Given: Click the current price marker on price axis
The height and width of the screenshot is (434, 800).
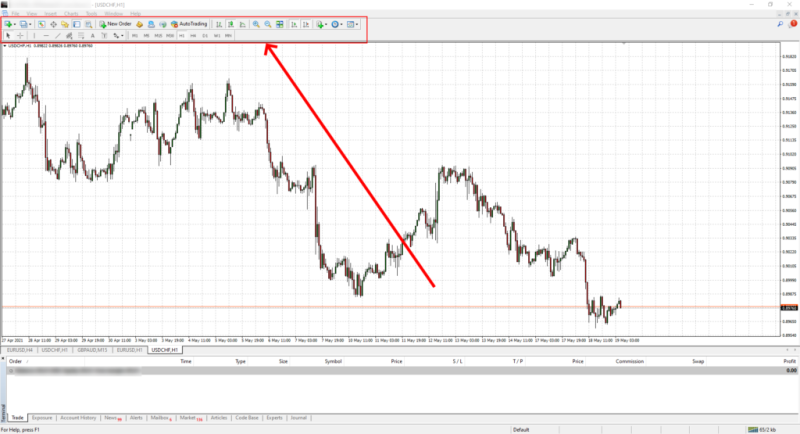Looking at the screenshot, I should tap(786, 307).
